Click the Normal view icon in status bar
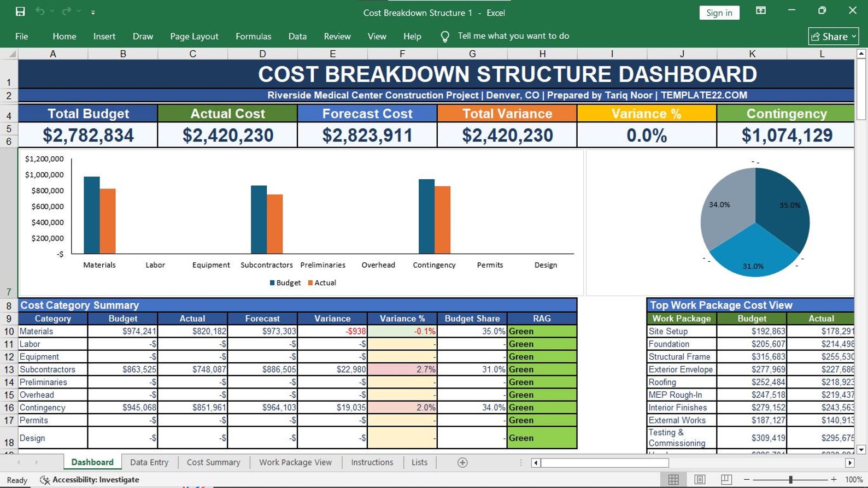 coord(673,479)
